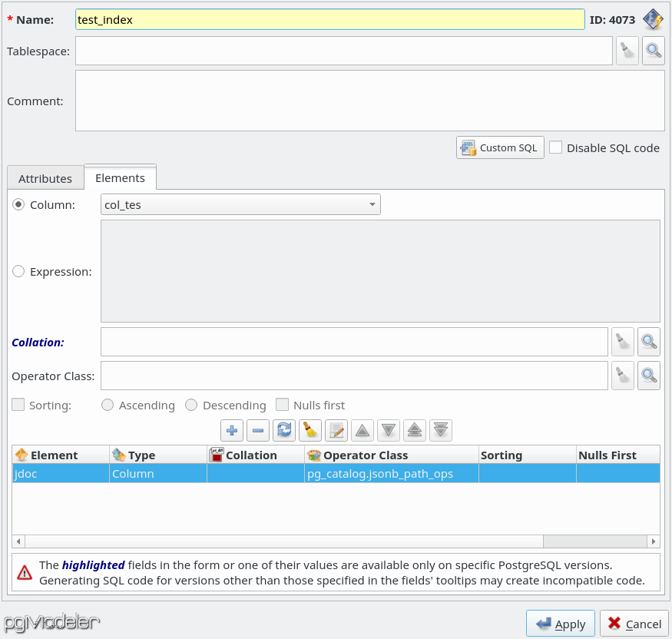Screen dimensions: 672x639
Task: Clear the Collation field with the broom icon
Action: [623, 342]
